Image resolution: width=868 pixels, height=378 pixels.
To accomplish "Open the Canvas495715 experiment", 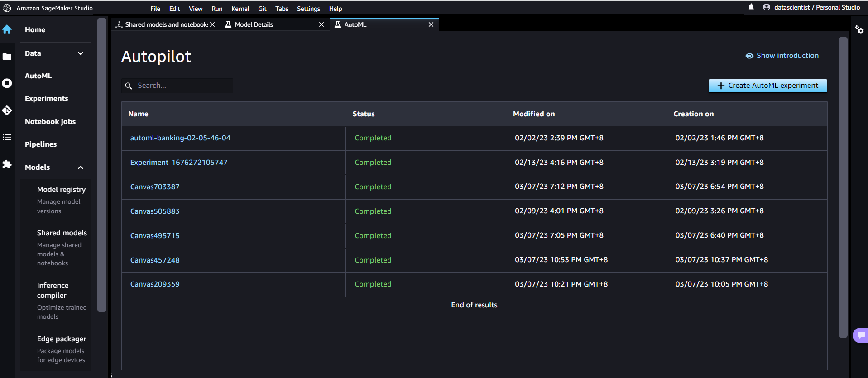I will [x=155, y=236].
